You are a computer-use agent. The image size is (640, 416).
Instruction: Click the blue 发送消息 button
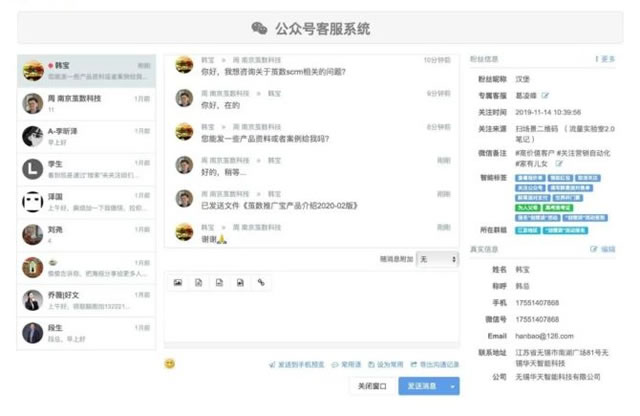422,386
